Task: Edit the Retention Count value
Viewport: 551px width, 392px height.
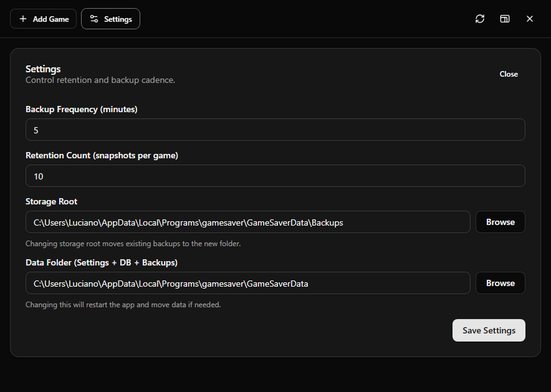Action: 275,176
